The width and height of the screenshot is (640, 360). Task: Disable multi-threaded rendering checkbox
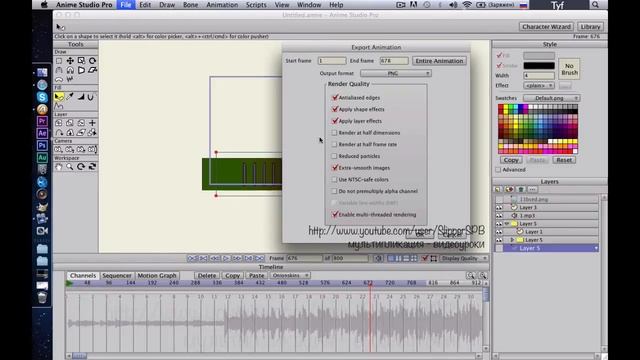click(335, 214)
